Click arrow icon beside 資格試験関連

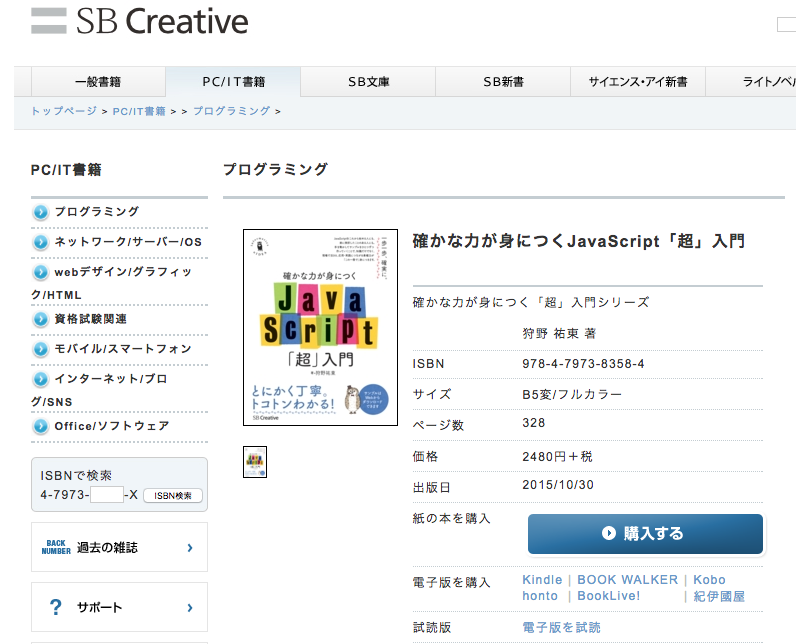[41, 319]
